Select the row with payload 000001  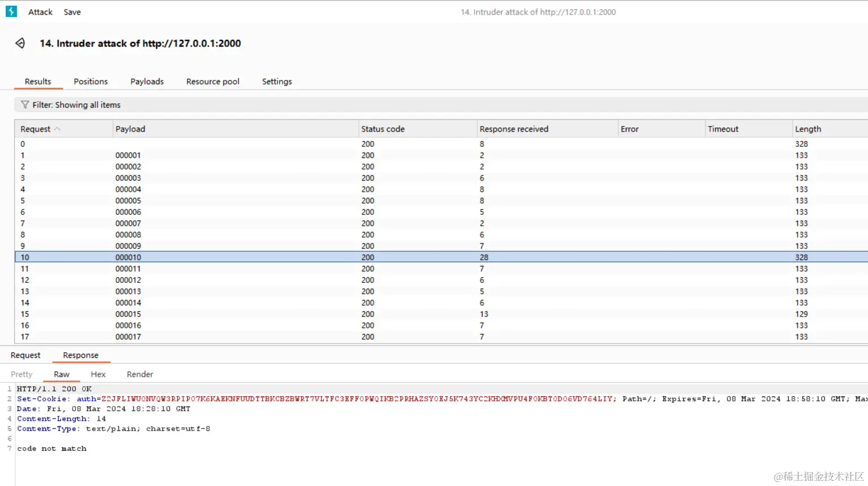click(x=441, y=155)
